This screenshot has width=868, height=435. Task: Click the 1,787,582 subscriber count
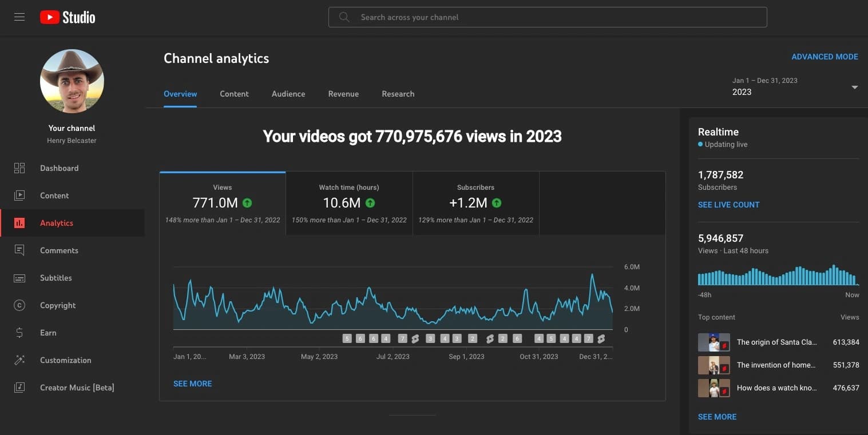[x=720, y=175]
